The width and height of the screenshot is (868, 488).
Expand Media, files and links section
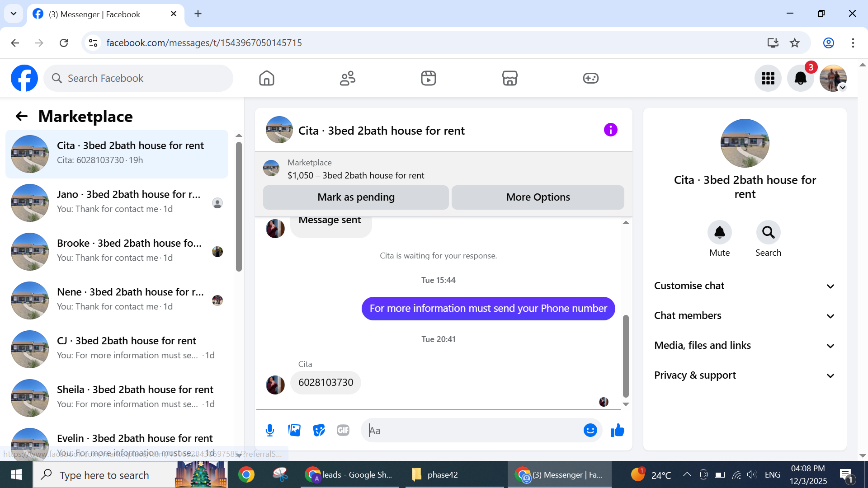click(745, 346)
